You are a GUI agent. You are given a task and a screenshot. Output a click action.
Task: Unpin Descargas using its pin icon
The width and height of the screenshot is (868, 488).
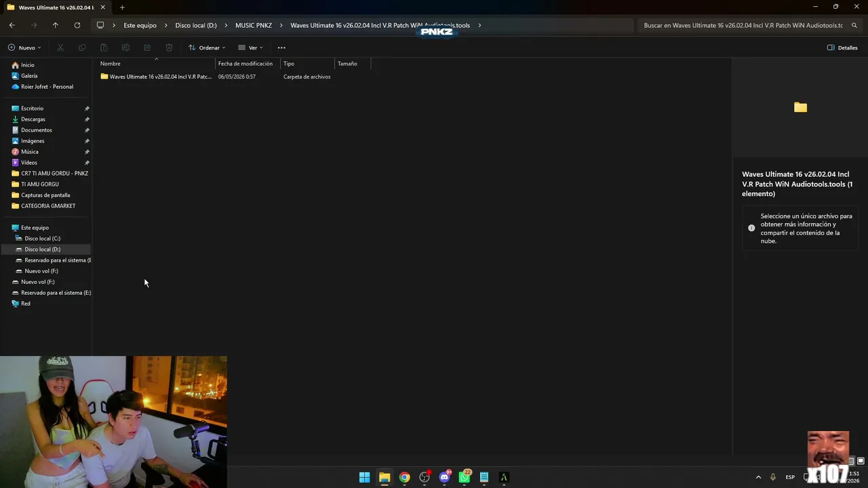pyautogui.click(x=87, y=119)
